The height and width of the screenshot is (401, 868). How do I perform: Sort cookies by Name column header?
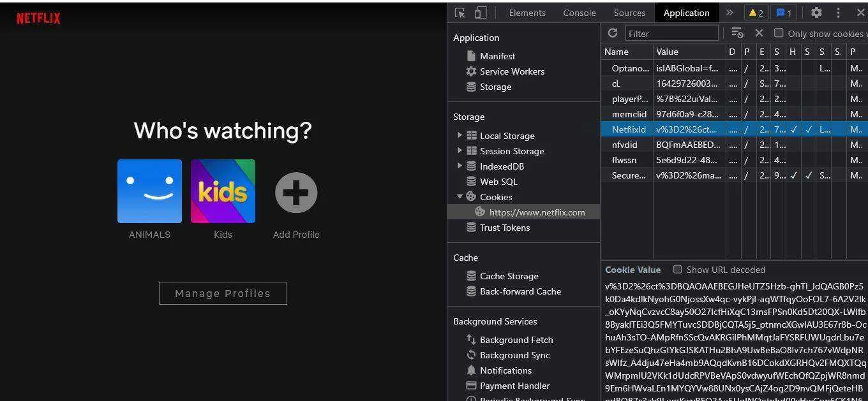627,52
